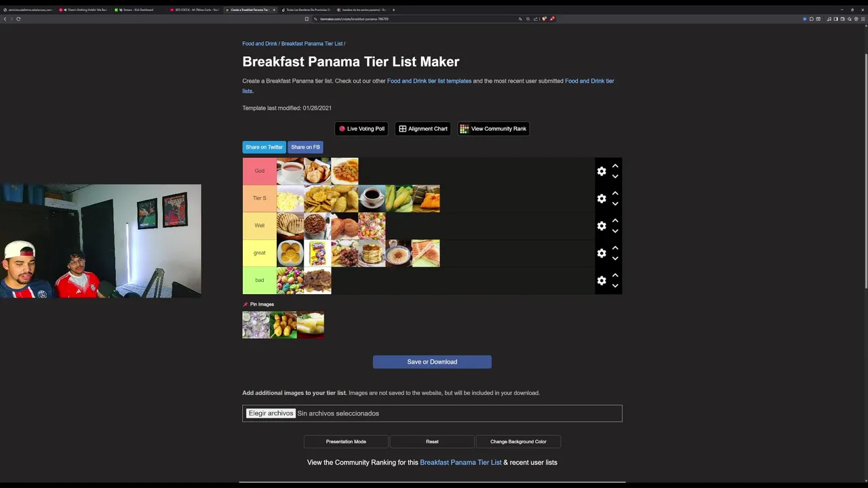Switch to the Todas Las Banderas De Provincias tab
Image resolution: width=868 pixels, height=488 pixels.
click(306, 10)
